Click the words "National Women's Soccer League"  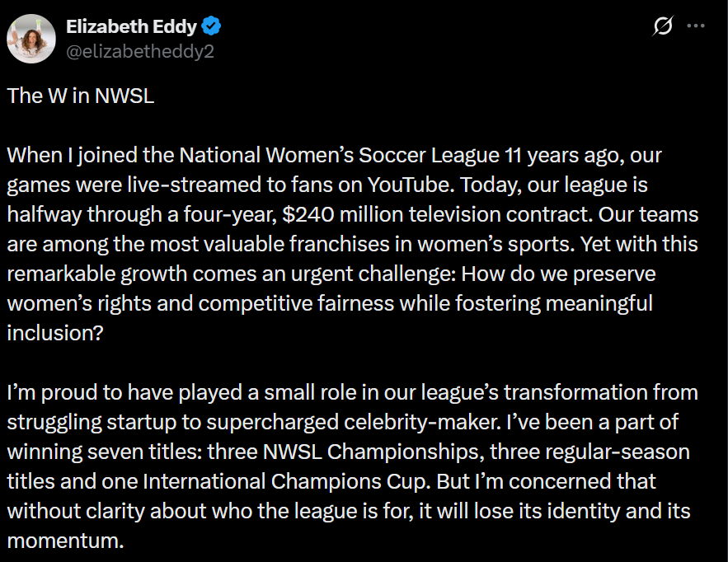[x=340, y=155]
